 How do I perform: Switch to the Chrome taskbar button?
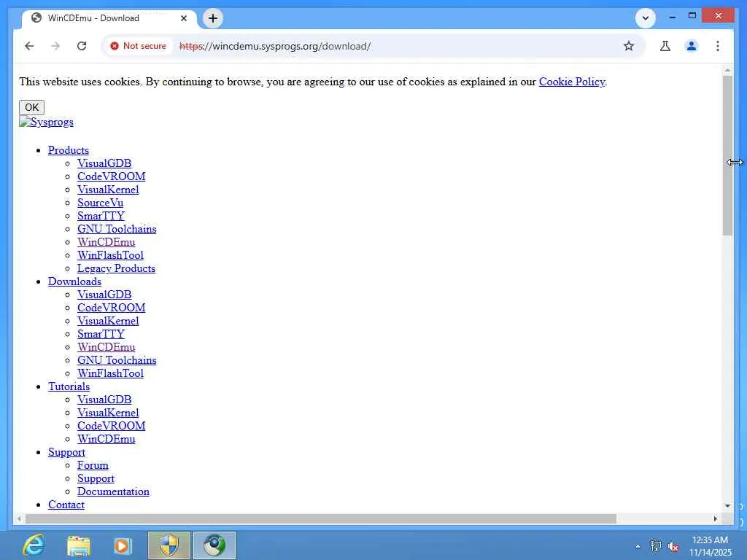pos(214,545)
